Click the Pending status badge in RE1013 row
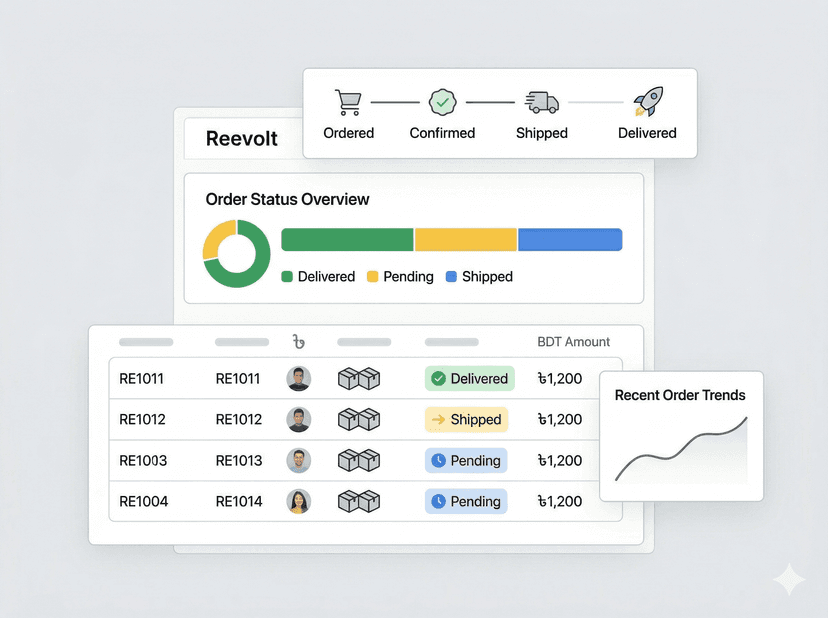The image size is (828, 618). click(466, 461)
